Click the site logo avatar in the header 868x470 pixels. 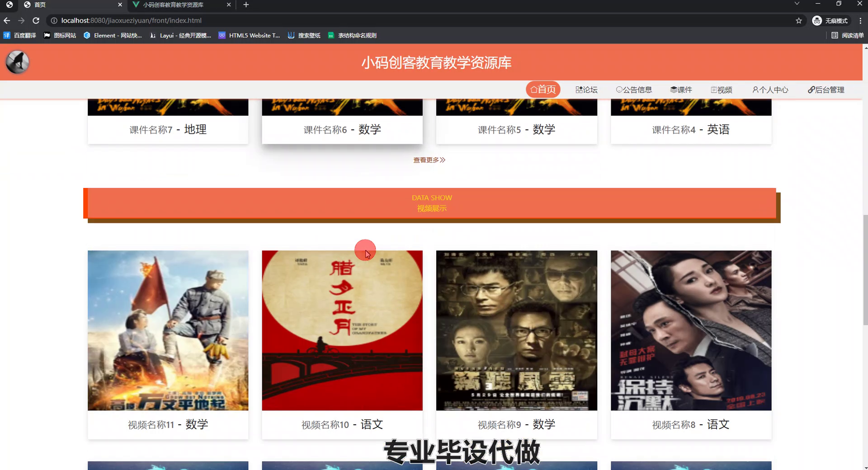[x=17, y=62]
